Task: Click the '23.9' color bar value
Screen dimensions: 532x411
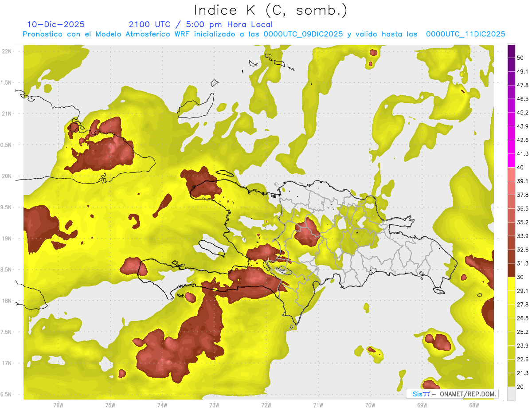Action: tap(523, 346)
